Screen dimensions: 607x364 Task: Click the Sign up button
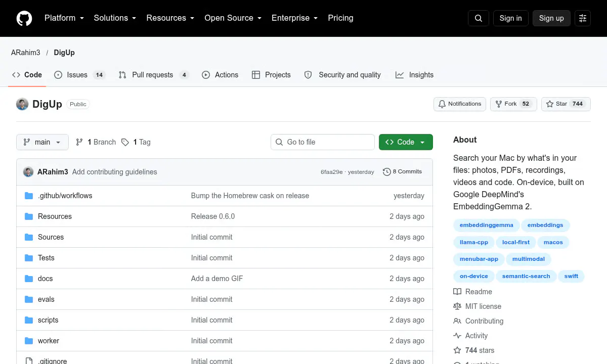point(551,18)
